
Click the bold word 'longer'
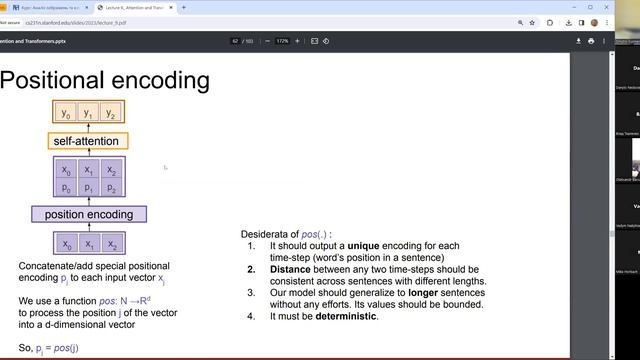[423, 293]
